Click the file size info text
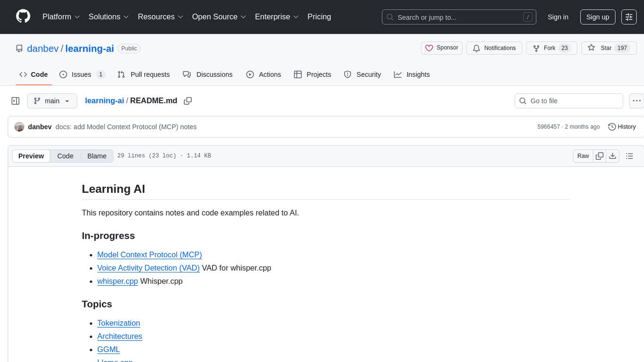 coord(164,156)
